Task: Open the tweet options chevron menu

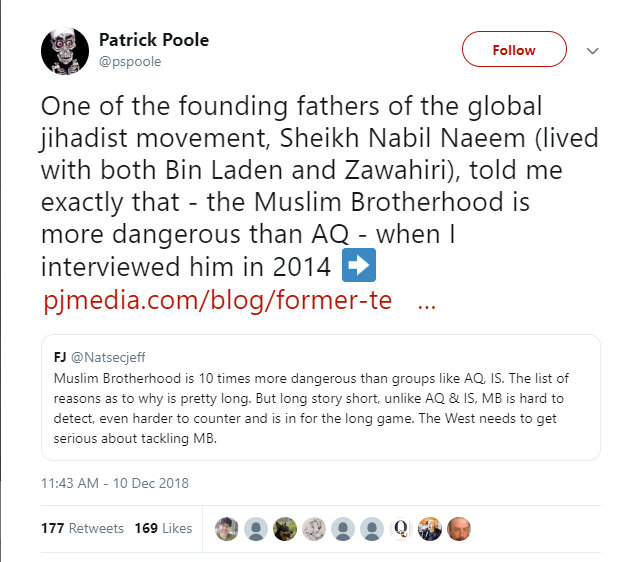Action: 592,50
